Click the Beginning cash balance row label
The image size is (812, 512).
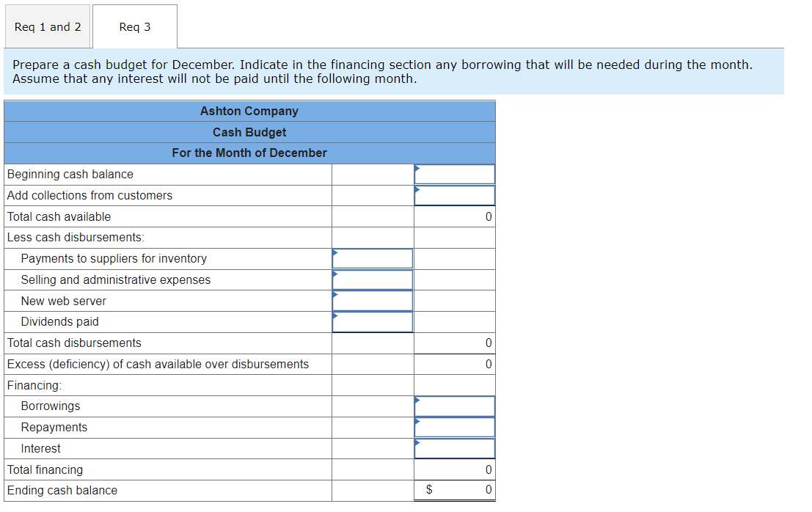click(x=70, y=175)
